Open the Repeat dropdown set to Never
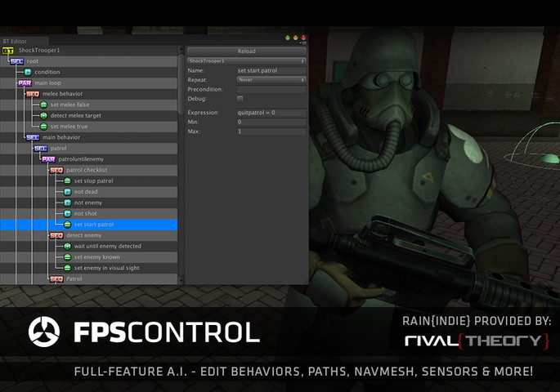Image resolution: width=560 pixels, height=392 pixels. 271,80
